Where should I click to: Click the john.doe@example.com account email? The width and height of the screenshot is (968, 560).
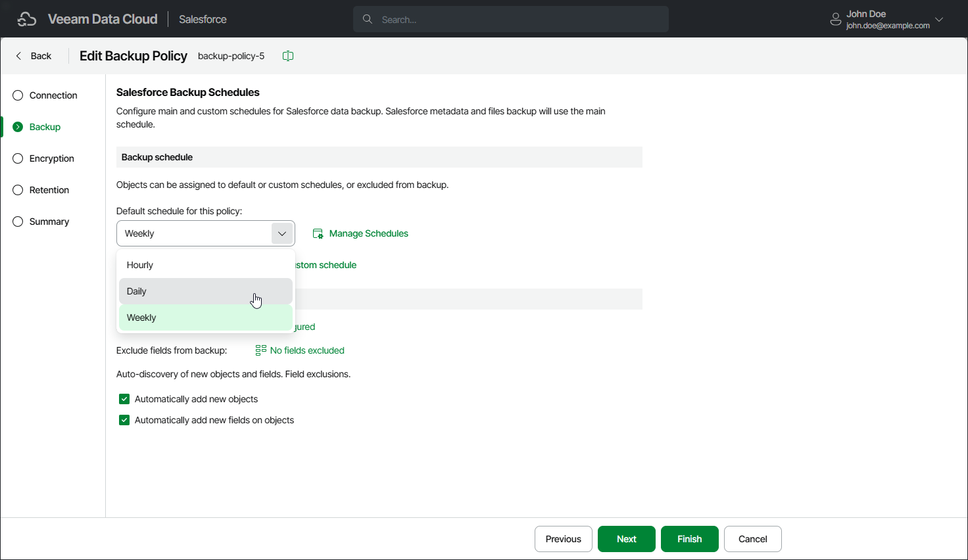pyautogui.click(x=888, y=26)
